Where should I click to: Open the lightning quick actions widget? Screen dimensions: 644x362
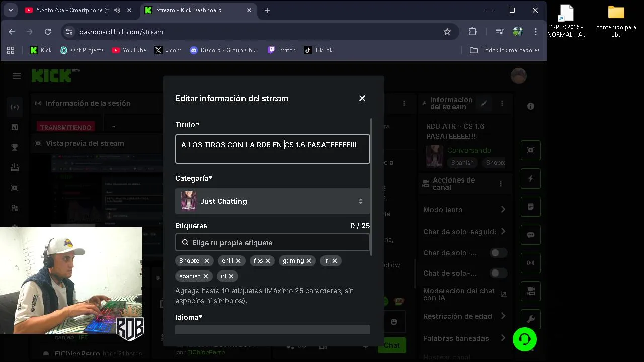point(531,178)
